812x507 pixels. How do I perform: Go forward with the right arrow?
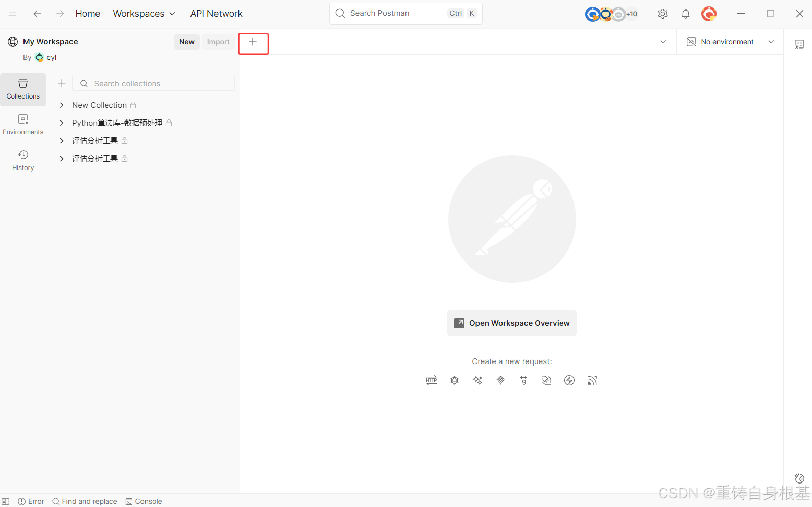[60, 14]
